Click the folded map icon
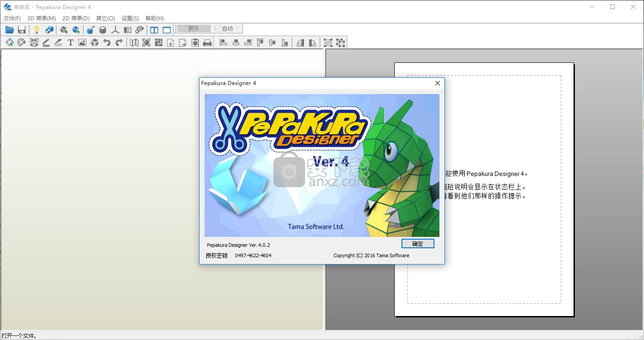This screenshot has width=644, height=340. pyautogui.click(x=134, y=42)
